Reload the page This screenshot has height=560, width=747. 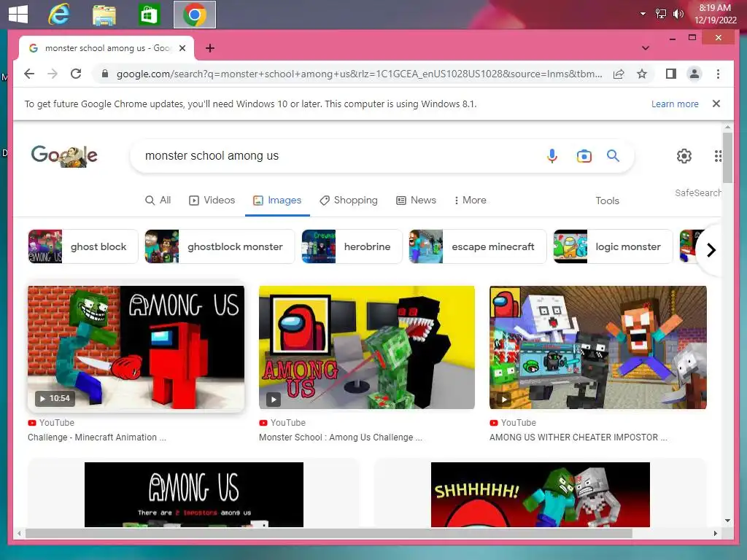(x=76, y=74)
